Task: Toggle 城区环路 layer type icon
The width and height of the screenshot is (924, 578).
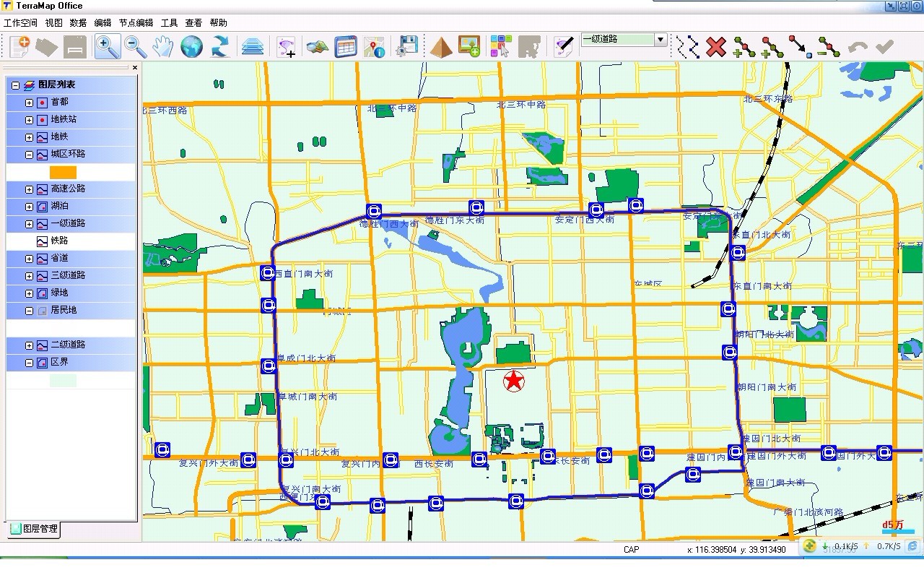Action: click(42, 155)
